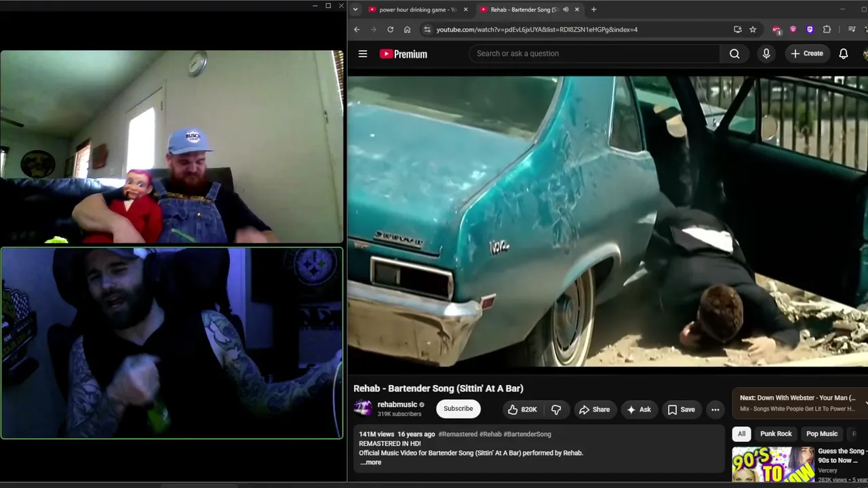Click the Ask button under the video

(639, 409)
